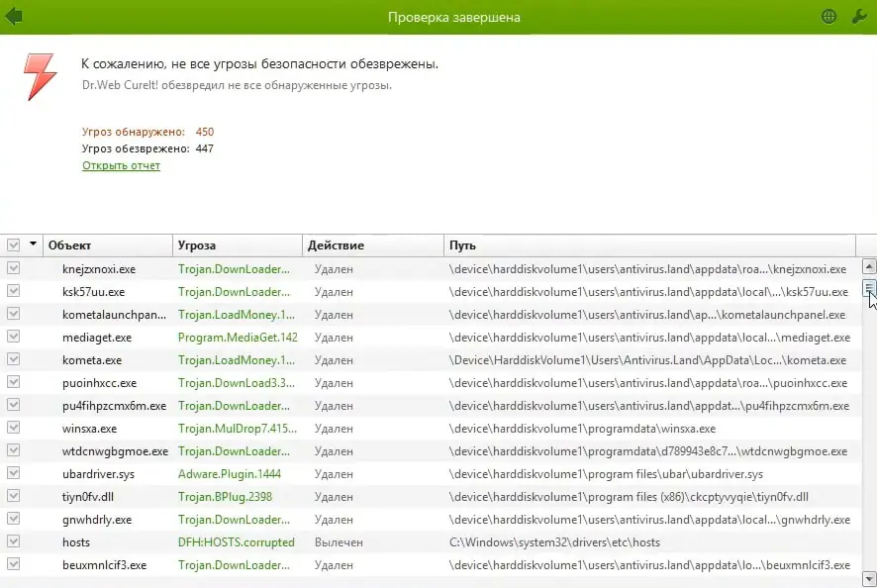
Task: Select the mediaget.exe object name
Action: click(x=97, y=338)
